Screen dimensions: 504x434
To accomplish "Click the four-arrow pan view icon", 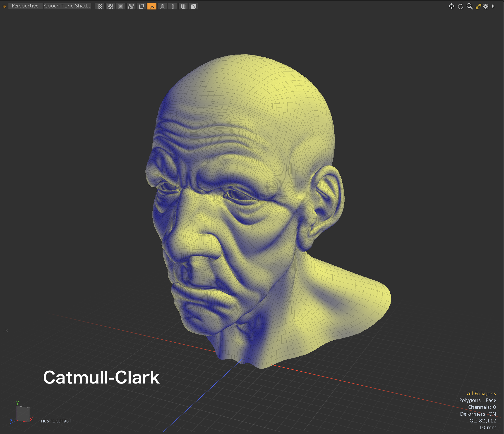I will (x=451, y=6).
